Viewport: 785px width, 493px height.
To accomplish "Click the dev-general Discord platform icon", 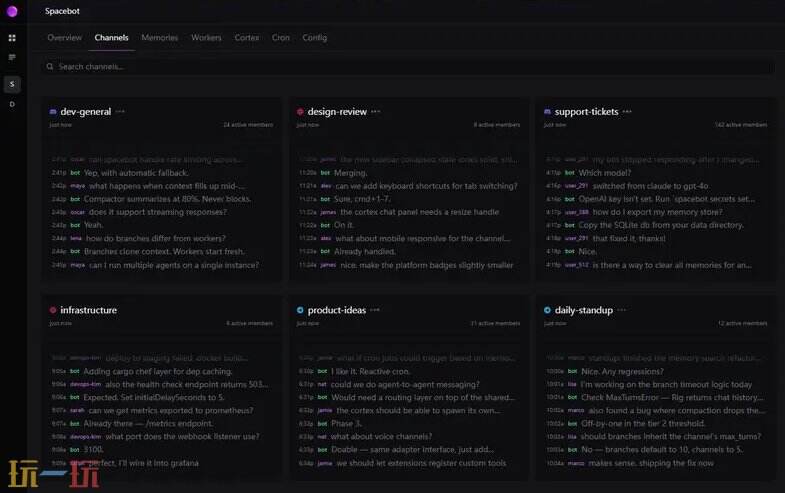I will point(53,112).
